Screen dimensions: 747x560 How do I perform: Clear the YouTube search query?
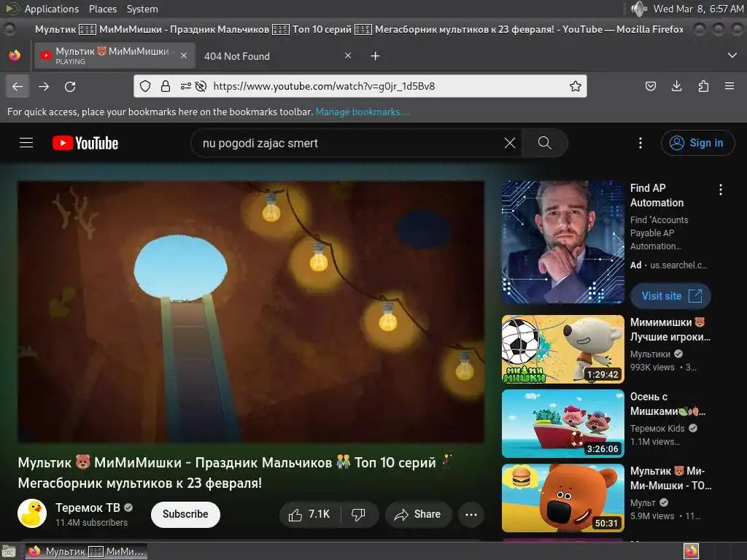[510, 143]
